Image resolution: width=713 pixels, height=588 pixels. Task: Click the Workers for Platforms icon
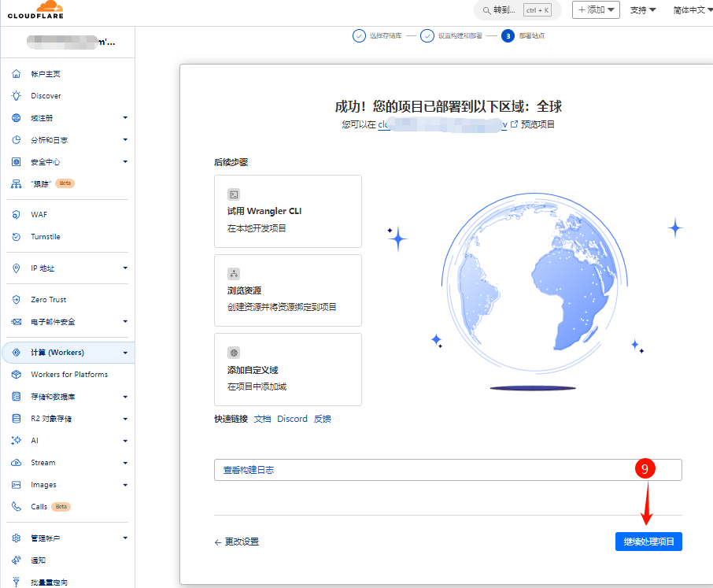tap(16, 375)
